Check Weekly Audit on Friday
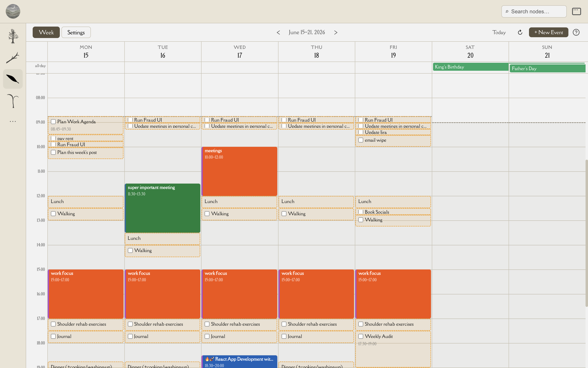This screenshot has width=588, height=368. (361, 336)
